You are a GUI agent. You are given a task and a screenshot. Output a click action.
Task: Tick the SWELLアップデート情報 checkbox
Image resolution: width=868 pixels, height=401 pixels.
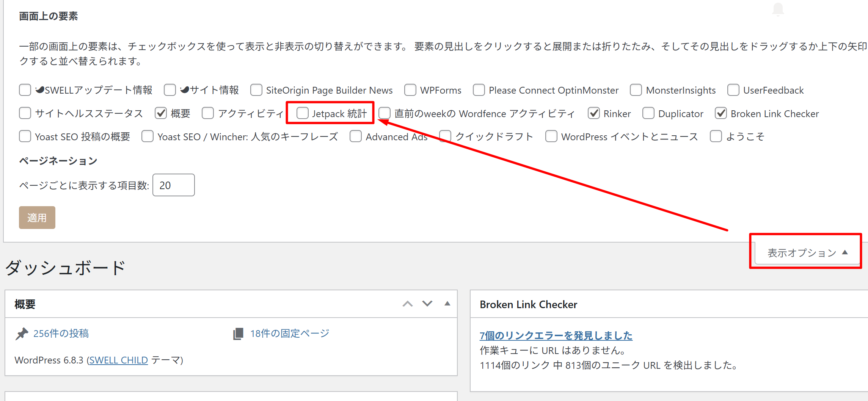coord(25,90)
